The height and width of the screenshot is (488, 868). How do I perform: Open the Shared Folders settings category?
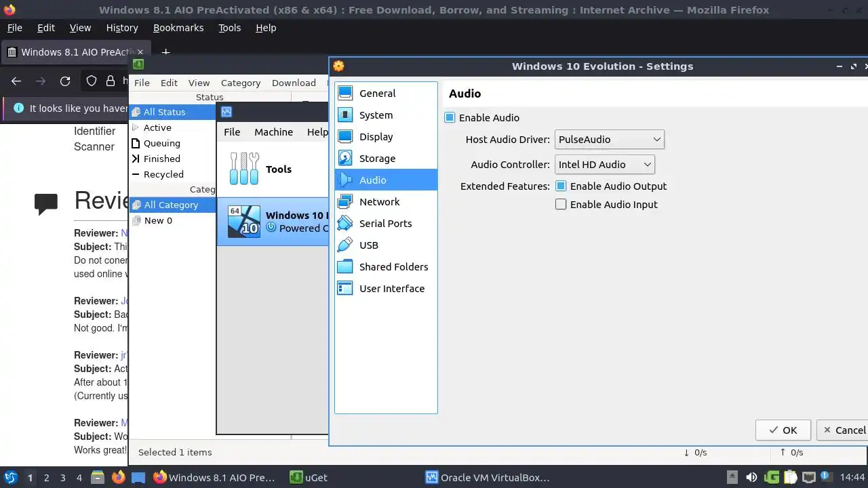point(386,266)
